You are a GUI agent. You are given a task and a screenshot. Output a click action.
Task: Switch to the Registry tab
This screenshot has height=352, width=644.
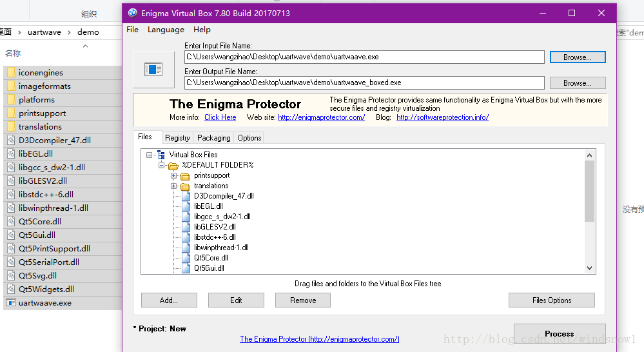177,138
